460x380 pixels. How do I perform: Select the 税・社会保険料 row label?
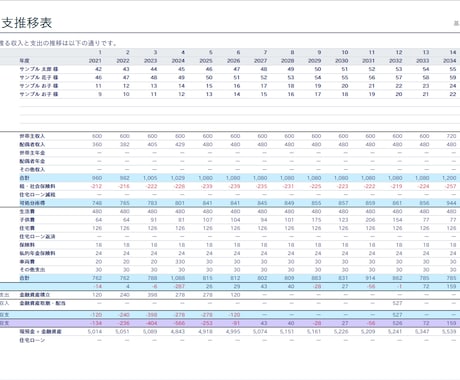point(37,186)
